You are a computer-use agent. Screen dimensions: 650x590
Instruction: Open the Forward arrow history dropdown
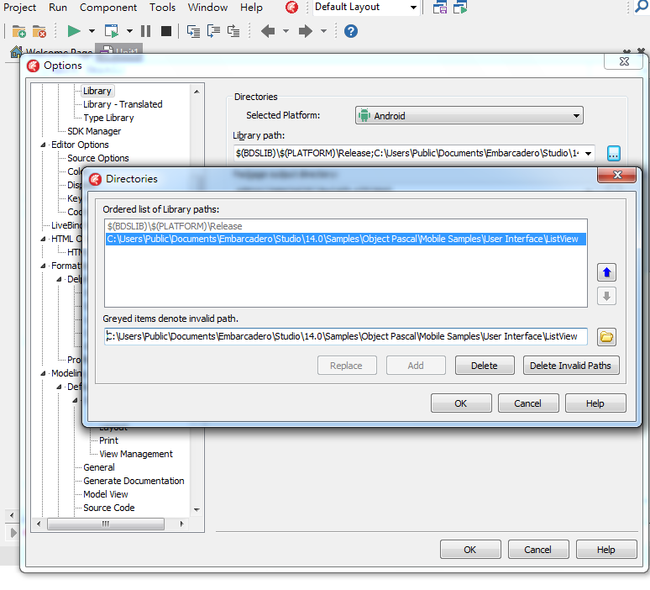pos(324,31)
